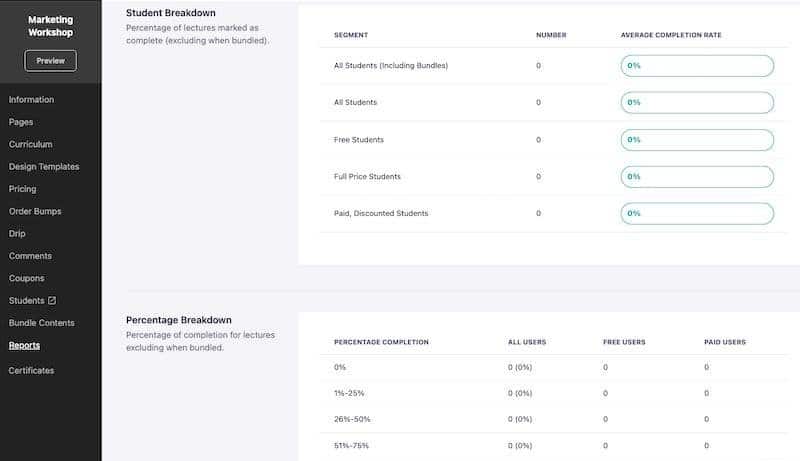The image size is (800, 461).
Task: Open the Pricing section
Action: coord(22,189)
